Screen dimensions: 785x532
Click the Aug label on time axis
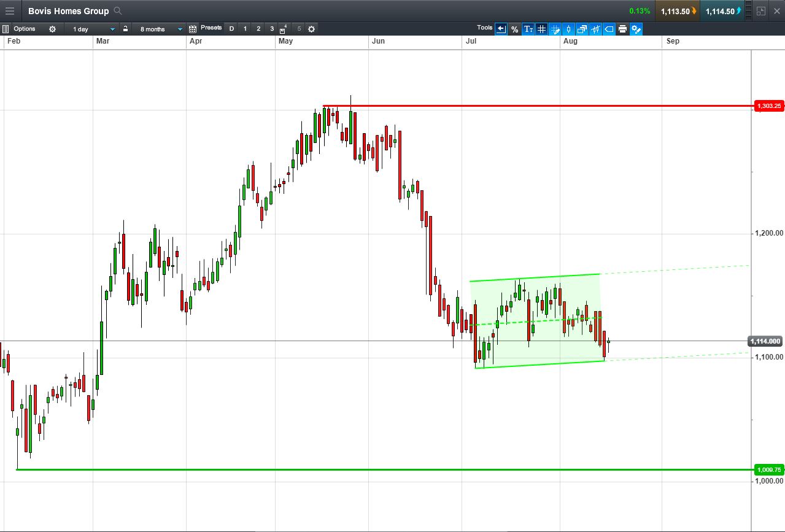click(570, 41)
